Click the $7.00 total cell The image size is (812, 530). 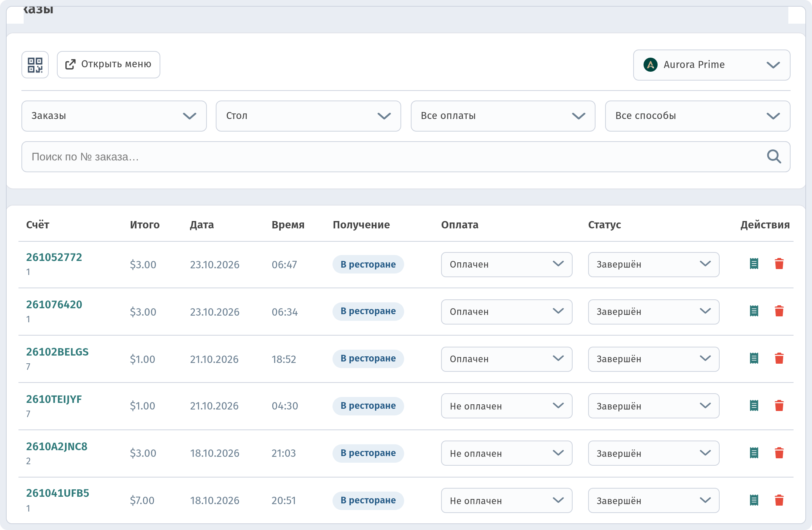pyautogui.click(x=142, y=500)
